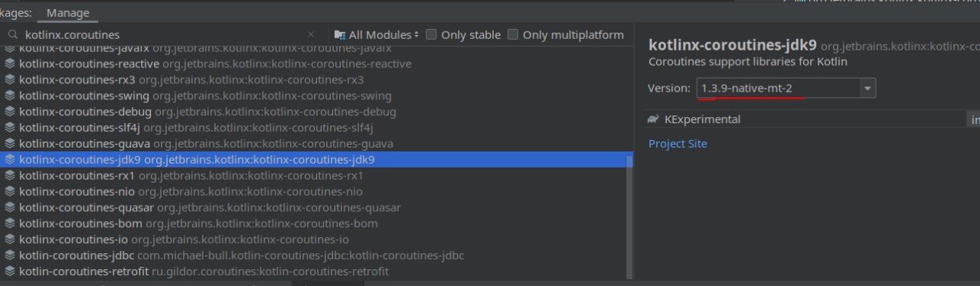Viewport: 980px width, 286px height.
Task: Click the search magnifier icon
Action: tap(11, 34)
